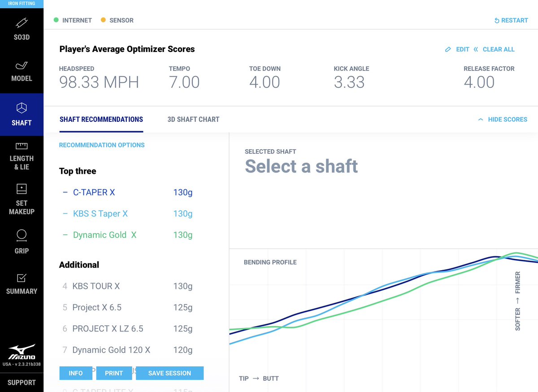Select Dynamic Gold 120 X shaft
The height and width of the screenshot is (392, 538).
pos(111,350)
